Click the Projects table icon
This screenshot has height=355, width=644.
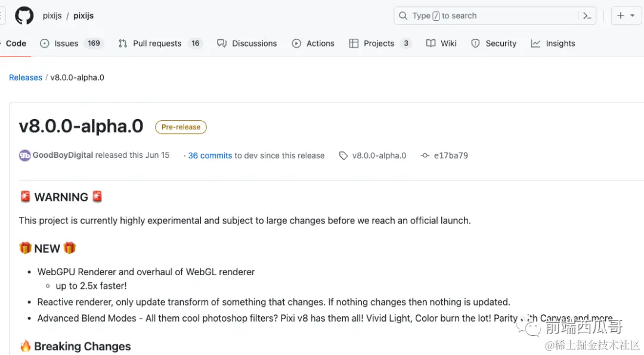354,43
